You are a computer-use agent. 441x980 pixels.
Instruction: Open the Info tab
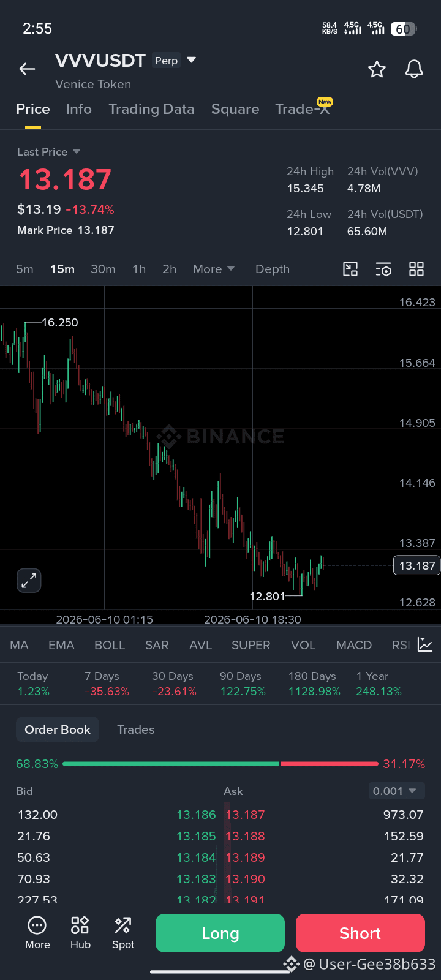click(79, 109)
